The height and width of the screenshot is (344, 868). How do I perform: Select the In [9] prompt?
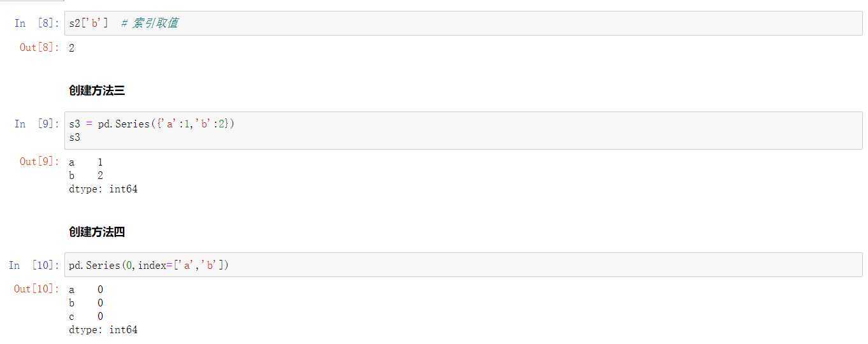tap(38, 124)
